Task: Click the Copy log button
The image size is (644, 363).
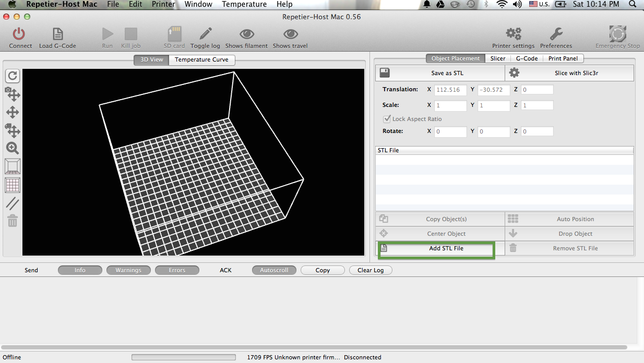Action: pos(323,270)
